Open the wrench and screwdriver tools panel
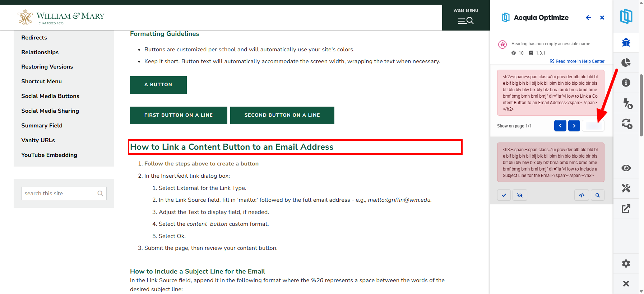 pos(626,188)
